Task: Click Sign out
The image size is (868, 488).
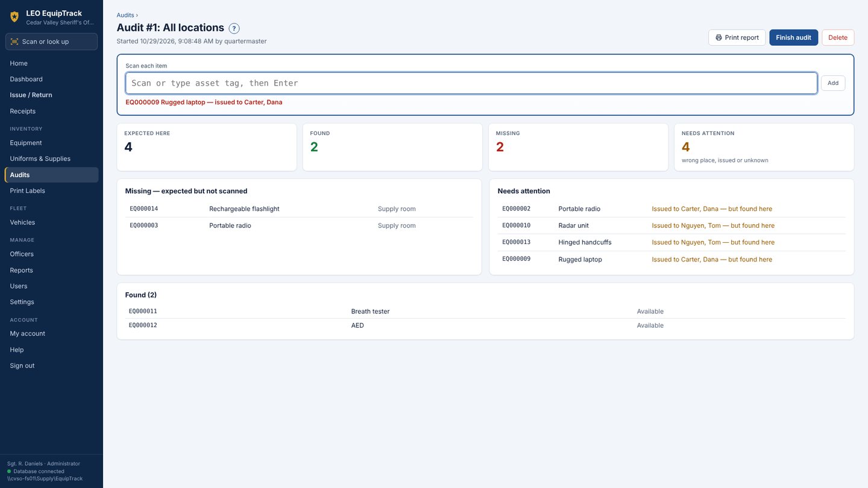Action: [51, 366]
